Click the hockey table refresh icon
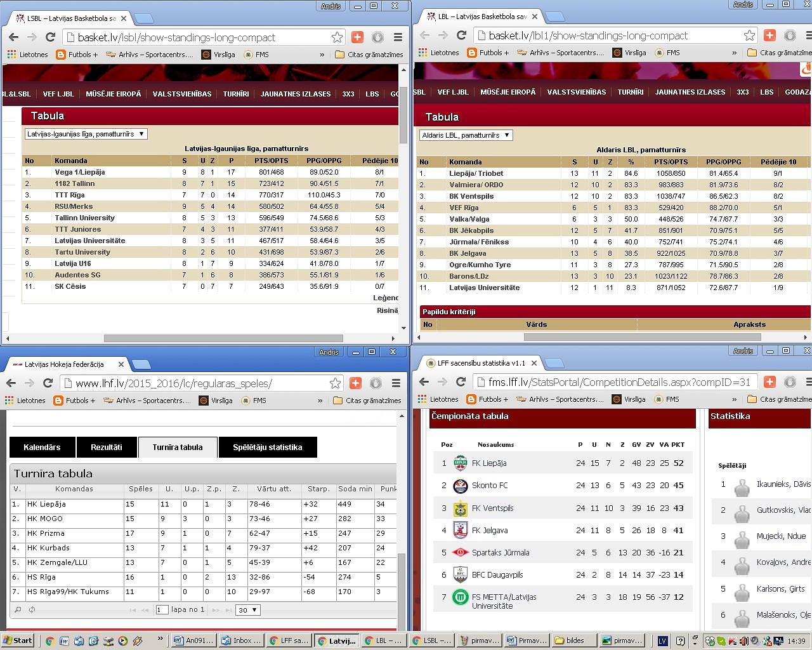This screenshot has height=650, width=812. click(x=32, y=610)
